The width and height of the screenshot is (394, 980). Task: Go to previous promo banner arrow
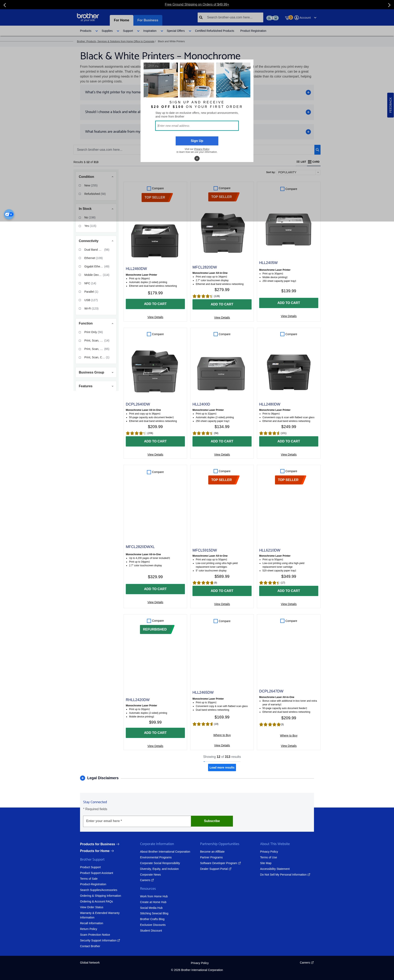(5, 5)
